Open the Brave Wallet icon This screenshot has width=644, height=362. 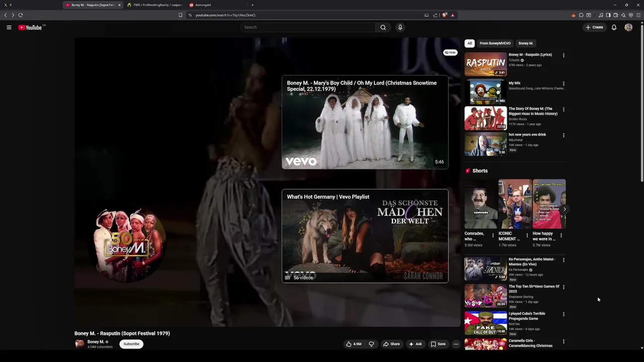(x=616, y=15)
